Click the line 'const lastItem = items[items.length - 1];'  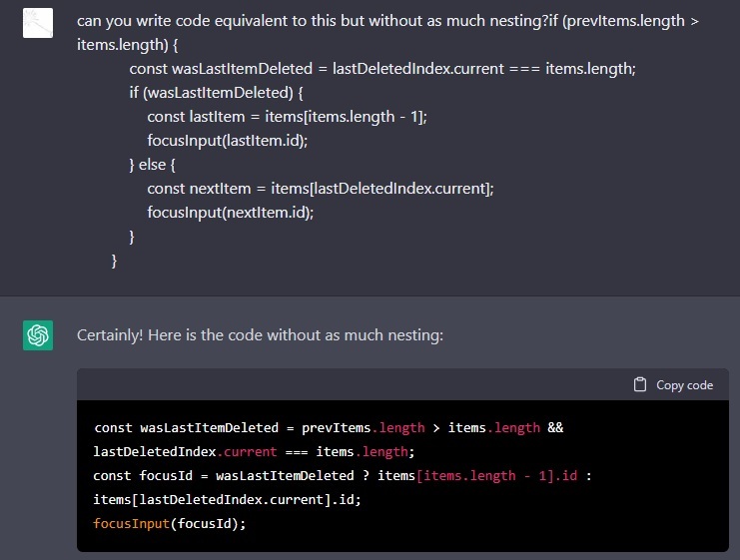287,117
